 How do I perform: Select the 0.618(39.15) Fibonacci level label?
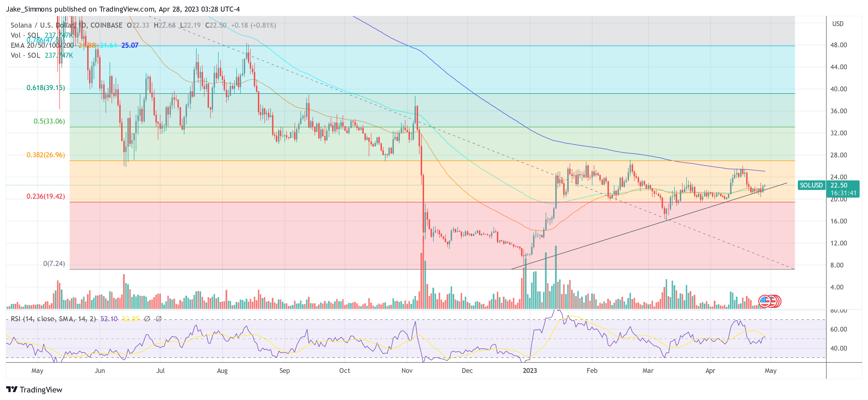[x=45, y=88]
